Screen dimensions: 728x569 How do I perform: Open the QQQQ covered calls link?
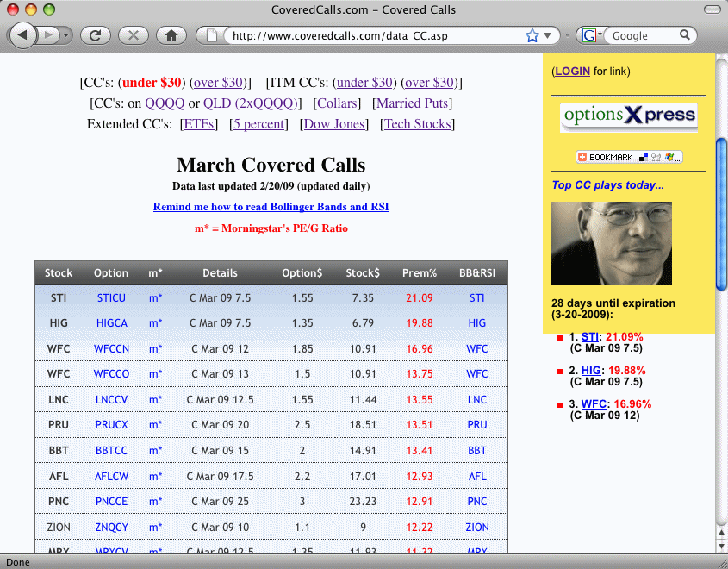tap(165, 103)
